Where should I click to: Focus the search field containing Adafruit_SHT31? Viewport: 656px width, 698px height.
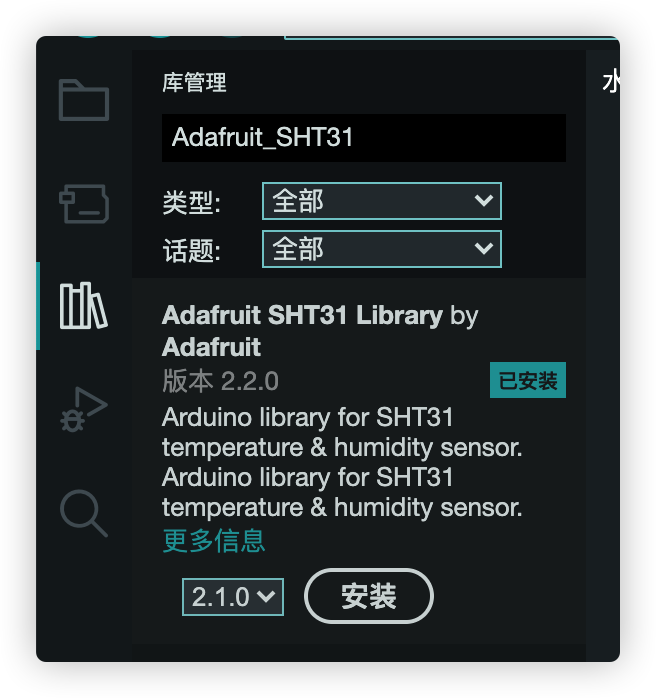(x=364, y=138)
